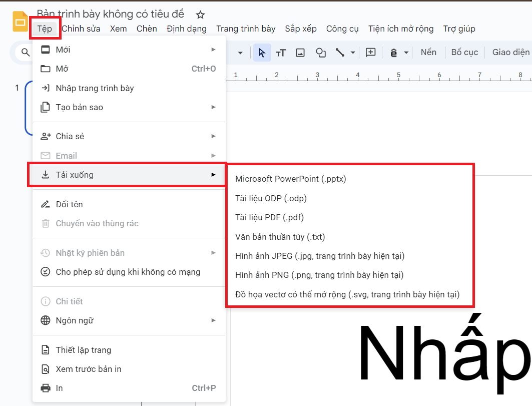The image size is (532, 406).
Task: Open the Công cụ menu
Action: click(x=342, y=29)
